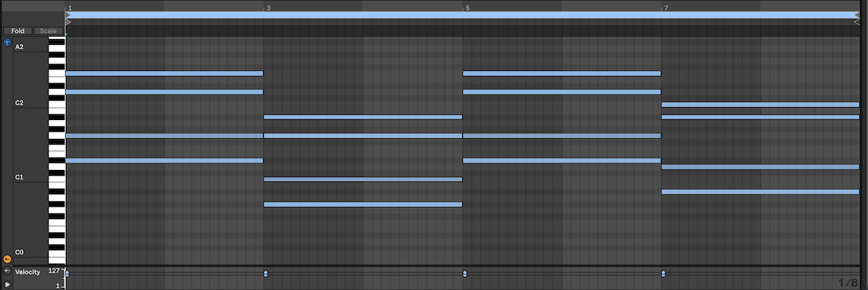
Task: Click the grey arrow icon beside Velocity
Action: (7, 271)
